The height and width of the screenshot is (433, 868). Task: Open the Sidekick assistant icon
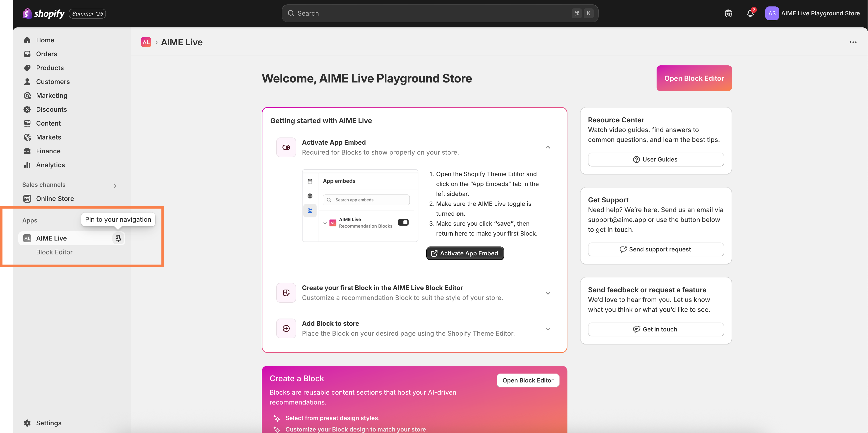click(x=728, y=13)
